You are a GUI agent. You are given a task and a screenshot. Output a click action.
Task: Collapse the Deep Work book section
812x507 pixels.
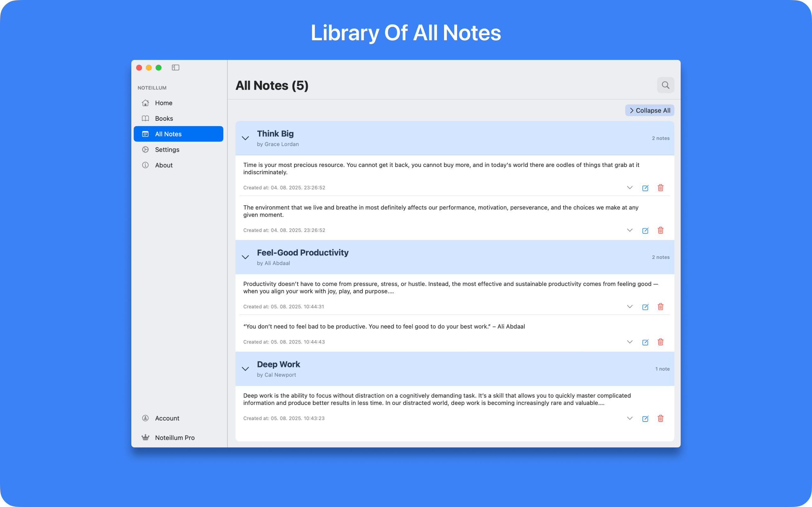click(245, 369)
